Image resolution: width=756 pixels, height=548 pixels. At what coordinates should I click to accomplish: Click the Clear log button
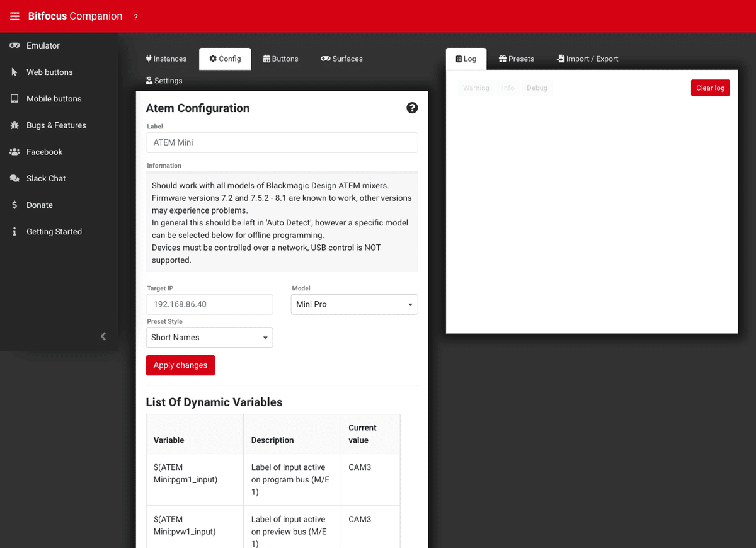710,88
